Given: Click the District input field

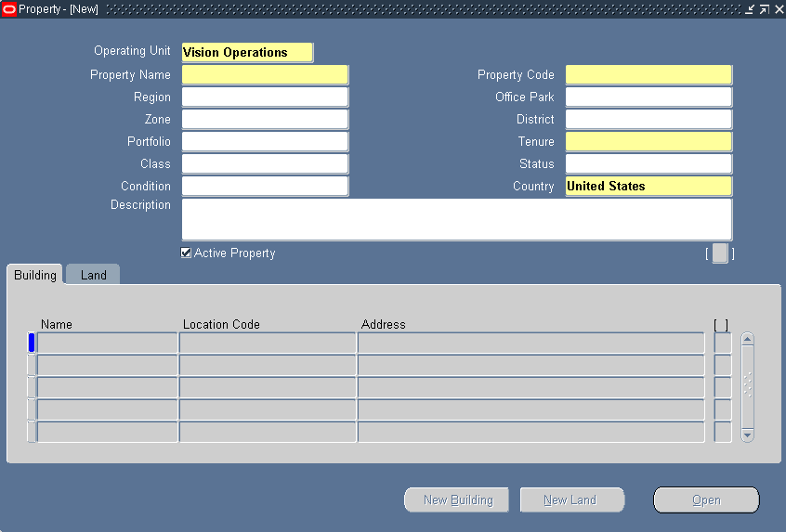Looking at the screenshot, I should tap(648, 119).
